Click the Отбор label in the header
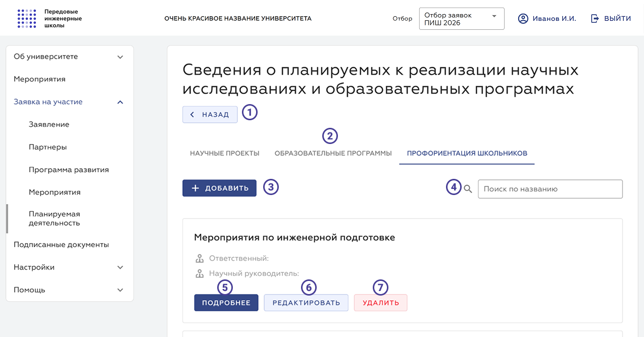 click(402, 19)
